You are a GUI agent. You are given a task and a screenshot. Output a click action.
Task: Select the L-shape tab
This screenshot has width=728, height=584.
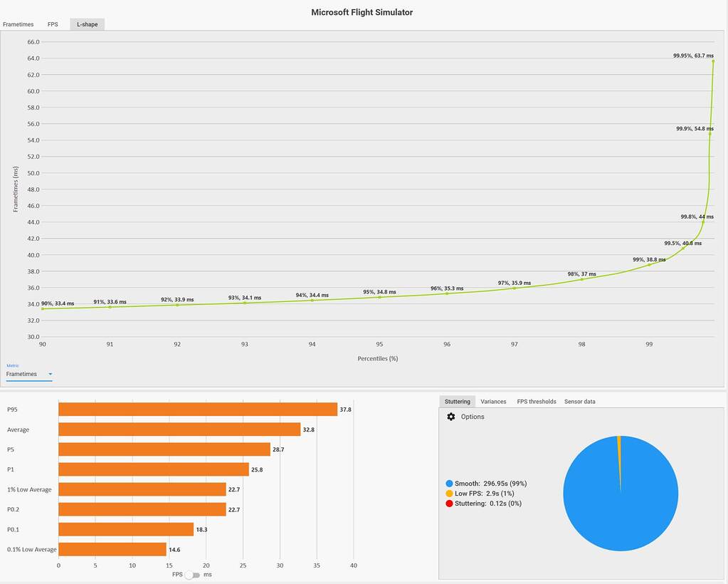pos(87,24)
